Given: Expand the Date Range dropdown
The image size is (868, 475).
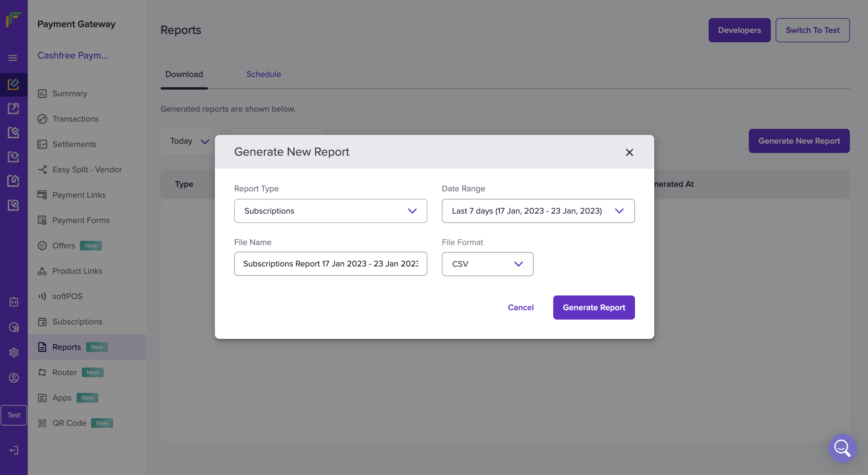Looking at the screenshot, I should coord(538,211).
